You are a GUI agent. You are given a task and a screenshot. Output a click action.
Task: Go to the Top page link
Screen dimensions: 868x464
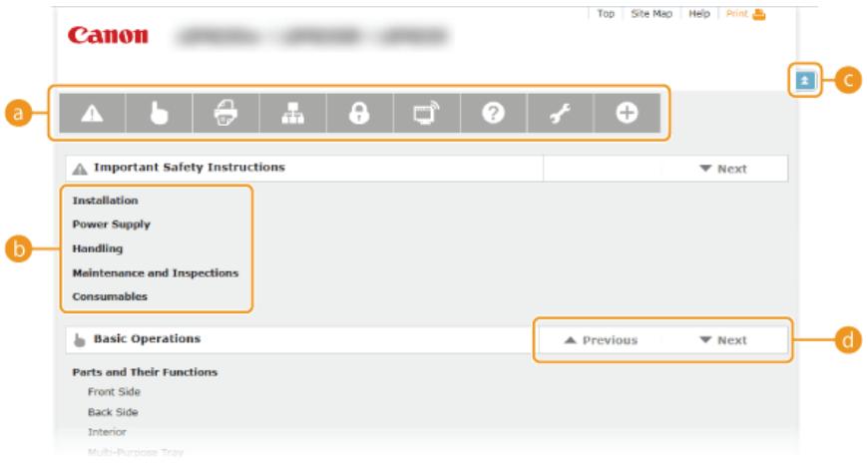[x=606, y=14]
